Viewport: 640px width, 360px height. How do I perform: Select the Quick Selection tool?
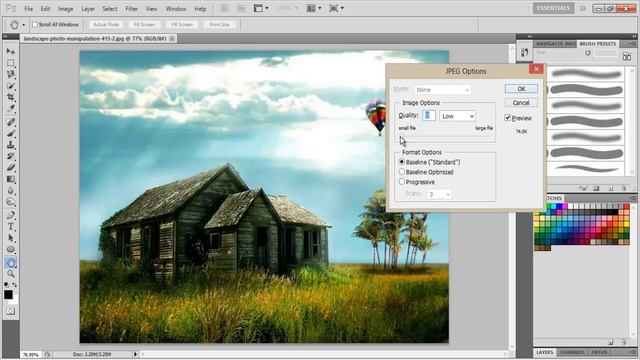click(x=11, y=86)
